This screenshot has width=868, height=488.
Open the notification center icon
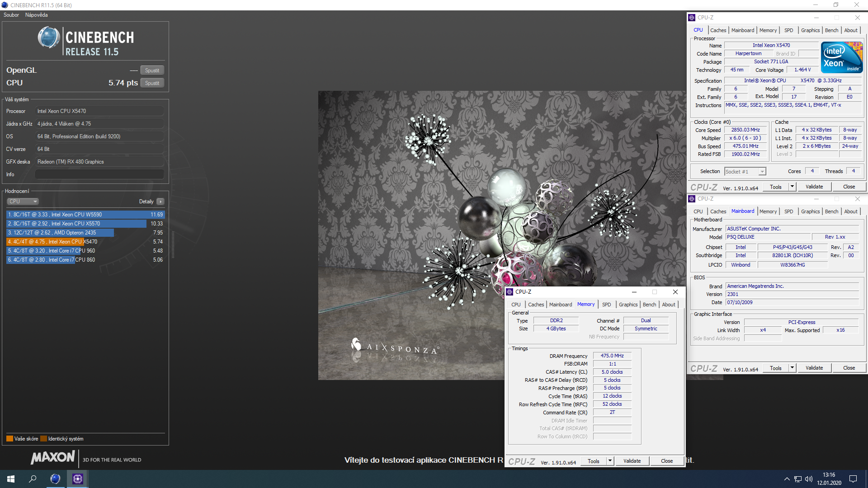pyautogui.click(x=853, y=479)
